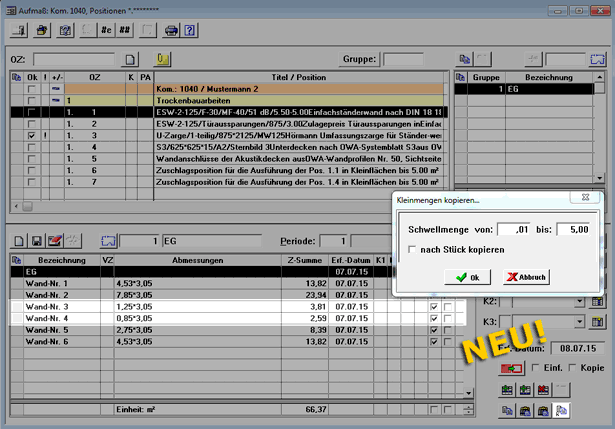Open the K2 dropdown list
Screen dimensions: 615x429
(x=580, y=301)
